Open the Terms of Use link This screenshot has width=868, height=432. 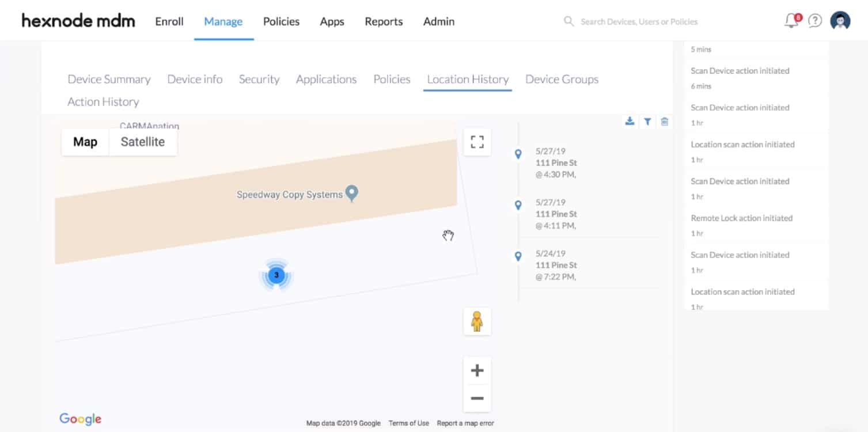click(409, 423)
